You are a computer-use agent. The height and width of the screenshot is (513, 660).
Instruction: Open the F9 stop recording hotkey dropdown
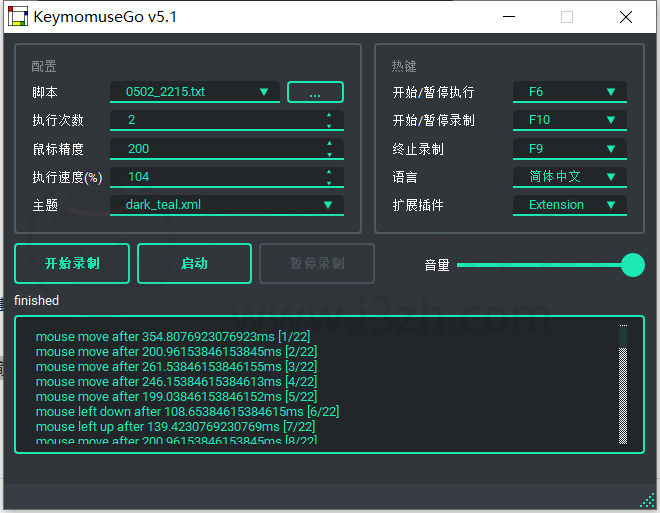click(570, 149)
